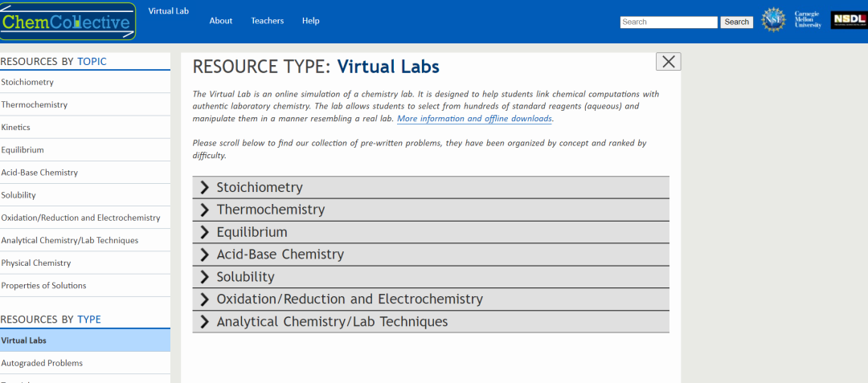Select Kinetics in the topic sidebar
868x383 pixels.
click(x=84, y=128)
